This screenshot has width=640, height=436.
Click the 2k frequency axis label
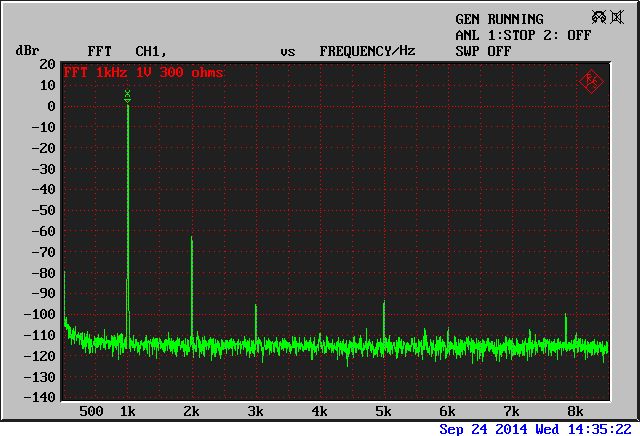(191, 411)
